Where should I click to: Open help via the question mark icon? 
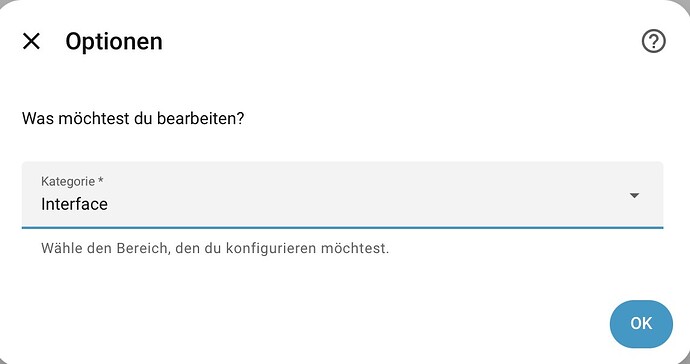click(x=653, y=41)
